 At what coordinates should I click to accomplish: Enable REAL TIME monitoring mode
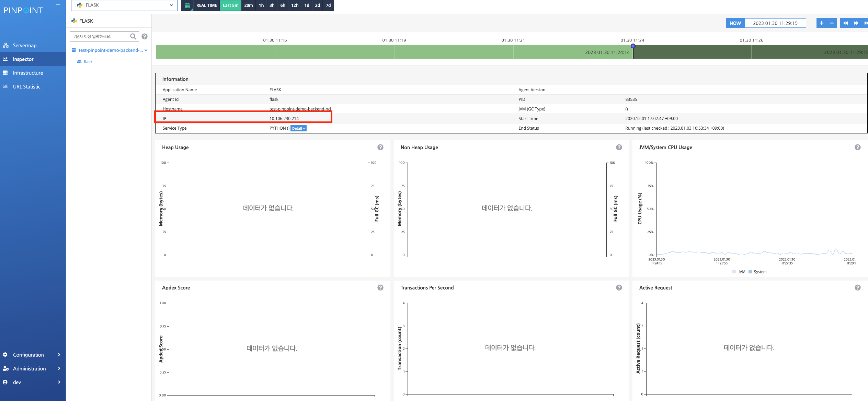pos(206,5)
